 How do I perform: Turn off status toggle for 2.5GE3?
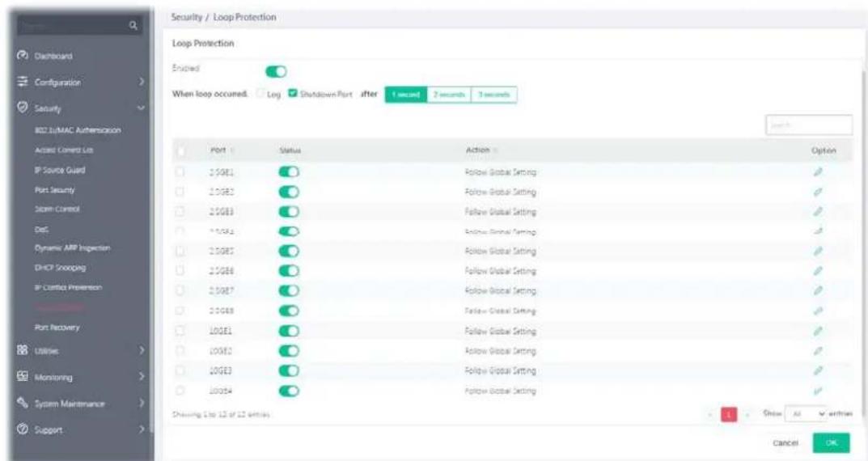click(x=289, y=211)
